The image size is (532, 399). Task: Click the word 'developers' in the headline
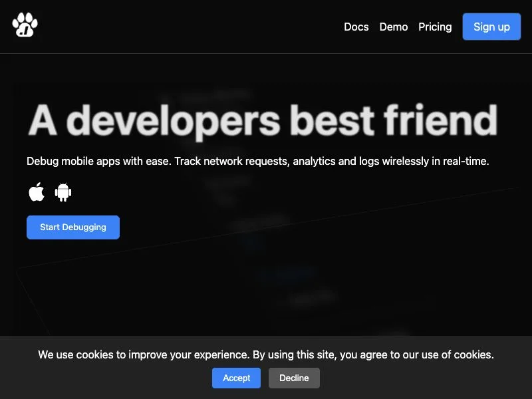point(173,122)
